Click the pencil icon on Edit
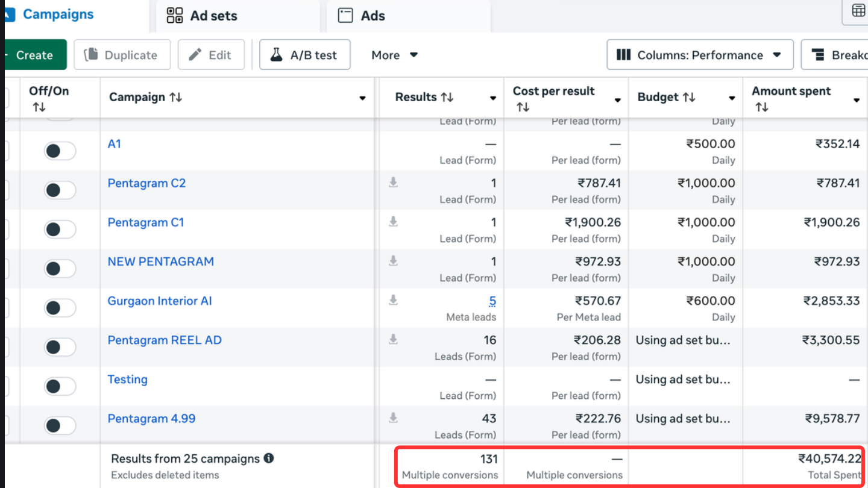Viewport: 868px width, 488px height. tap(195, 55)
